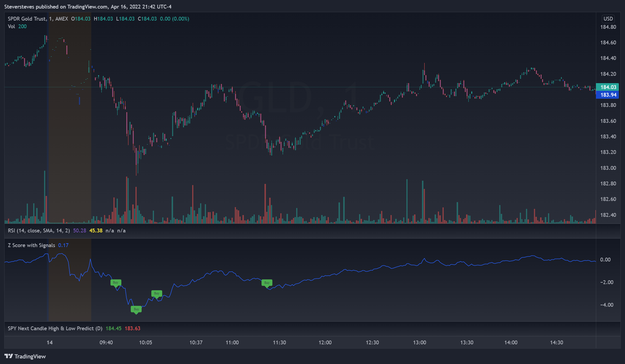The image size is (625, 364).
Task: Click the 183.00 price scale label
Action: point(608,168)
